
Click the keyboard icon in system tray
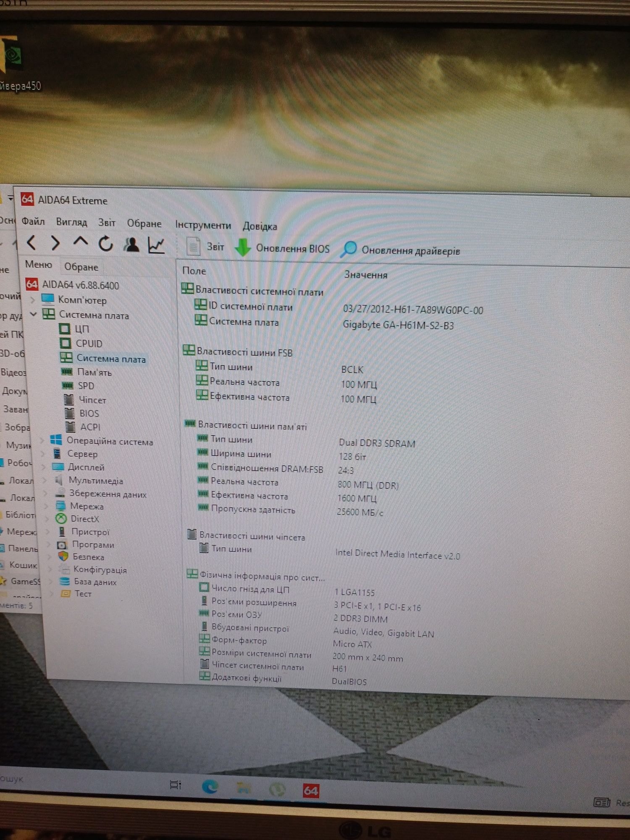point(601,802)
